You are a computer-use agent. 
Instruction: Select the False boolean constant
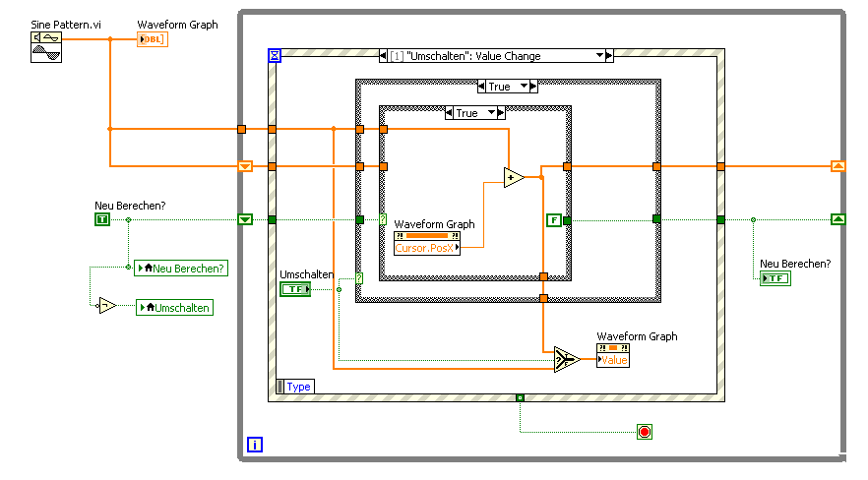tap(554, 220)
